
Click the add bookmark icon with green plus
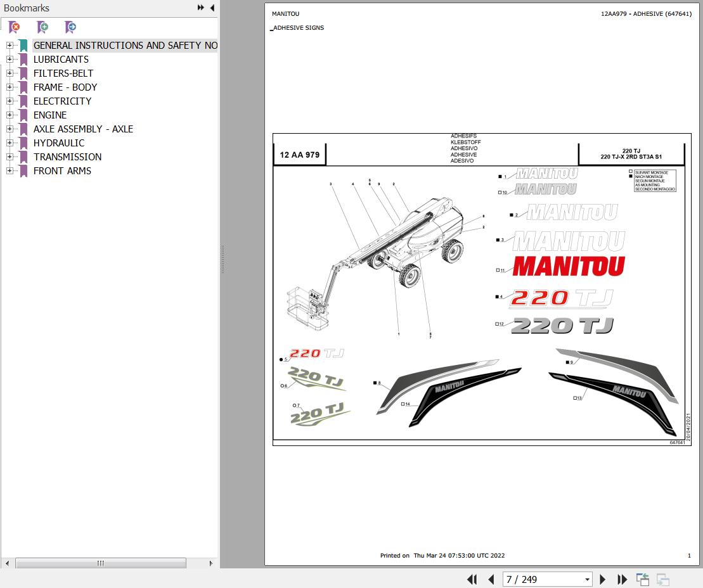point(42,27)
